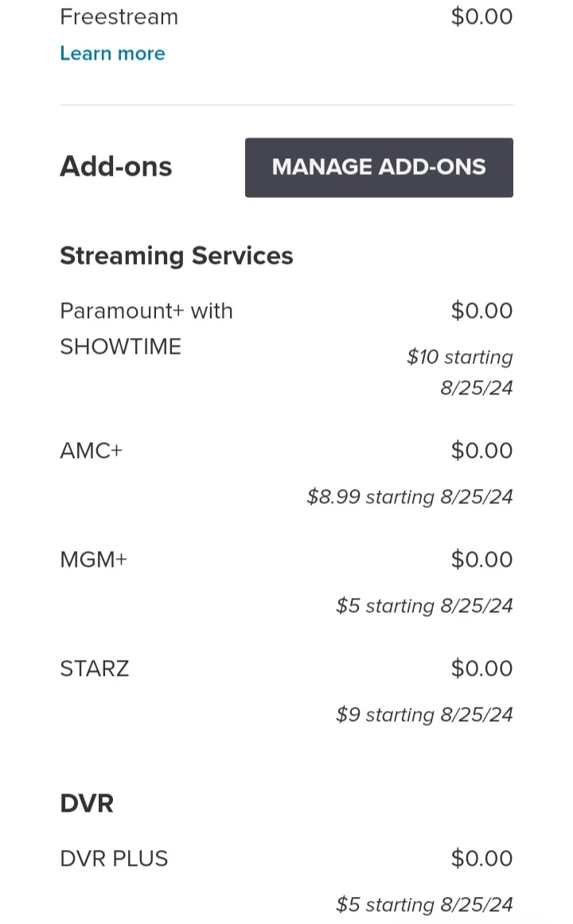Open the Learn more link under Freestream
This screenshot has height=924, width=573.
click(x=112, y=53)
